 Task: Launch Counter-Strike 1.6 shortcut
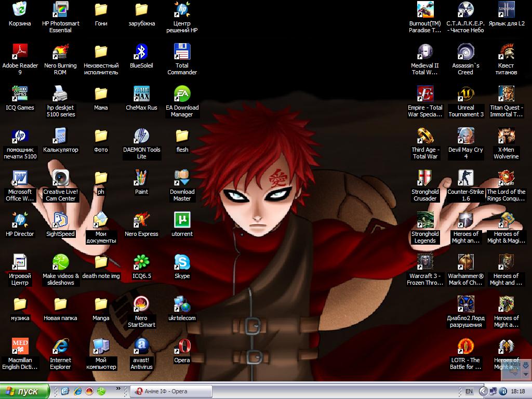(x=465, y=178)
